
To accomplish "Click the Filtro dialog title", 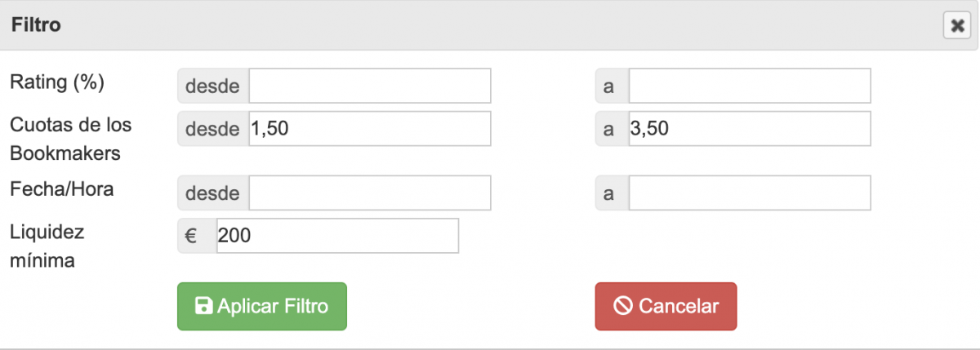I will 36,25.
